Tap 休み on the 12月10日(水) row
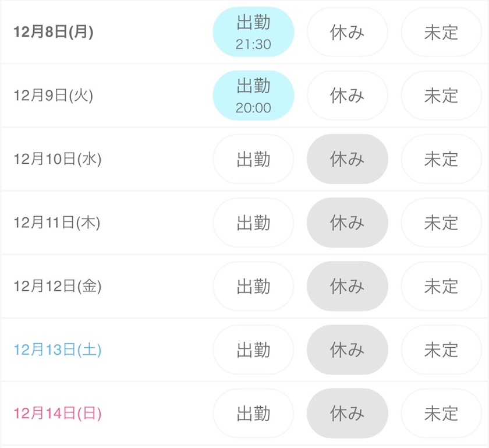This screenshot has width=489, height=448. [x=347, y=159]
